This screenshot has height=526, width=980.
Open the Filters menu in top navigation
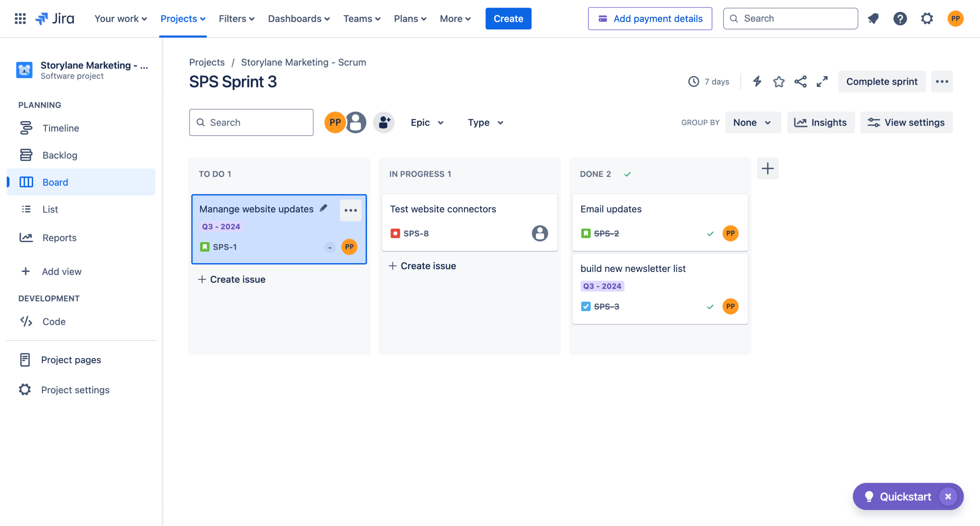tap(236, 18)
